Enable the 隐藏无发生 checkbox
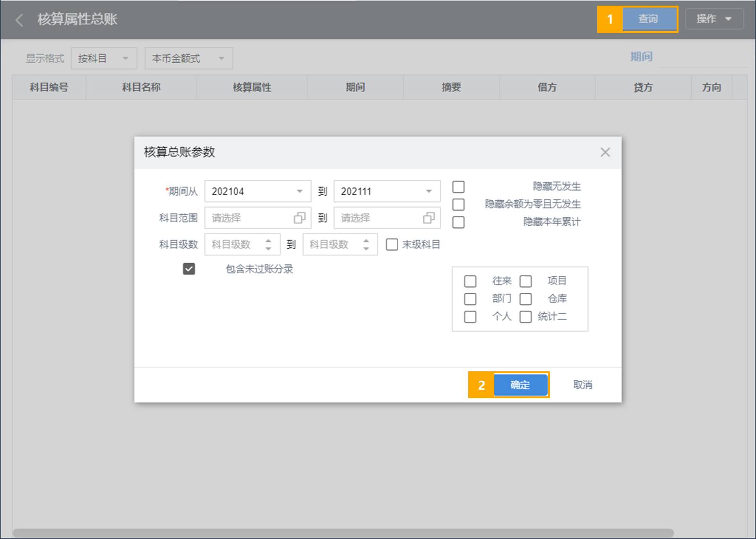This screenshot has width=756, height=539. [x=458, y=187]
